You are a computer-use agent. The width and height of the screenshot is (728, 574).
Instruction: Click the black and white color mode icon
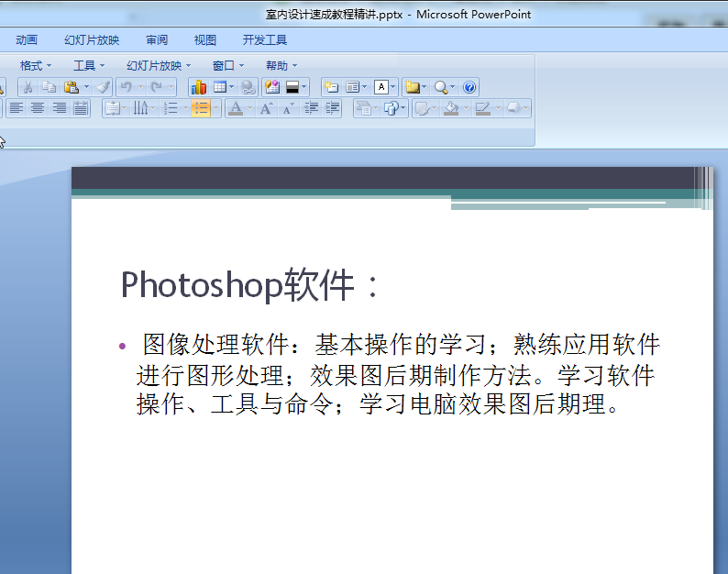pyautogui.click(x=292, y=87)
